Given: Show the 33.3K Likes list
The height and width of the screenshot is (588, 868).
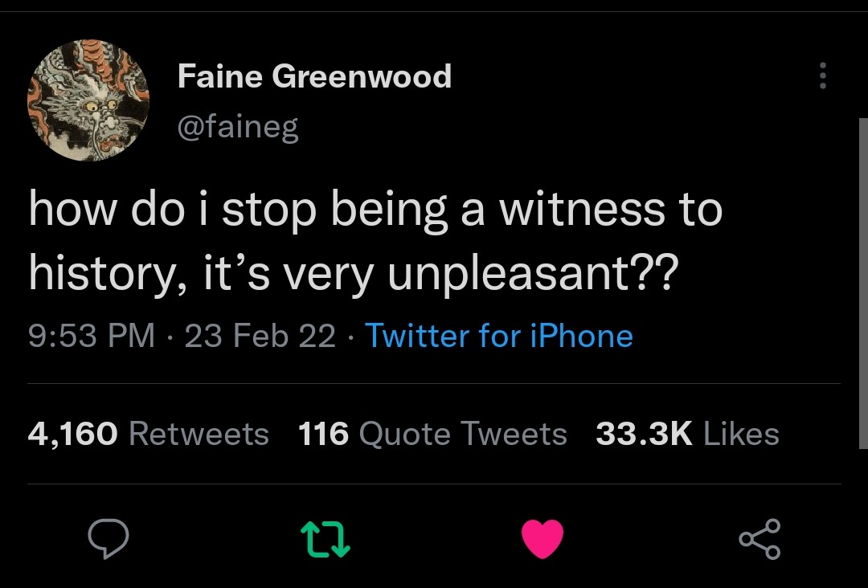Looking at the screenshot, I should tap(687, 435).
